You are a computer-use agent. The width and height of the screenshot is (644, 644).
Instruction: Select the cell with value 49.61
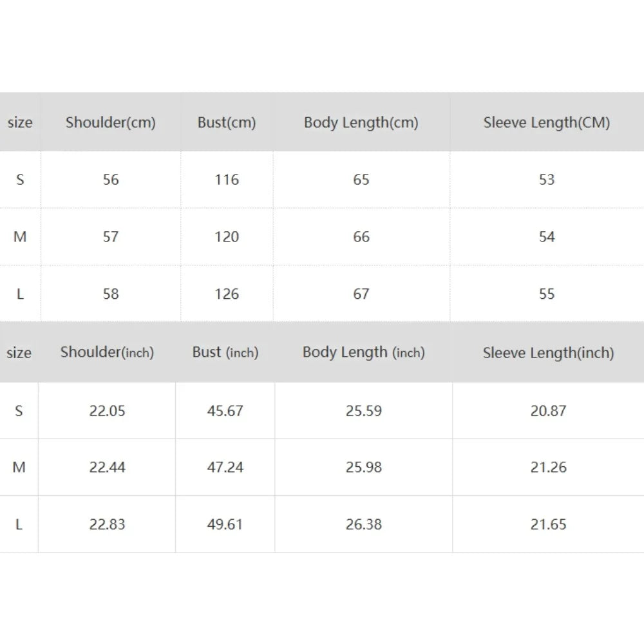coord(225,525)
